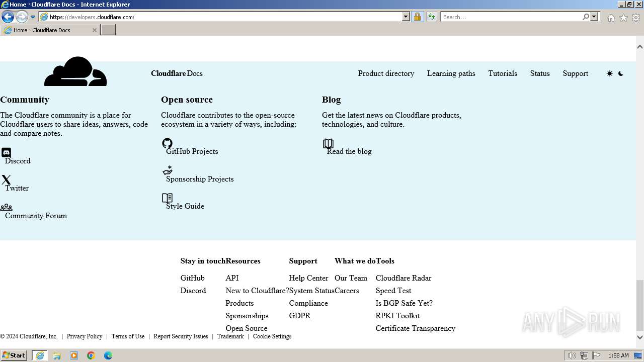Viewport: 644px width, 362px height.
Task: Click the Cloudflare Docs title link
Action: (177, 73)
